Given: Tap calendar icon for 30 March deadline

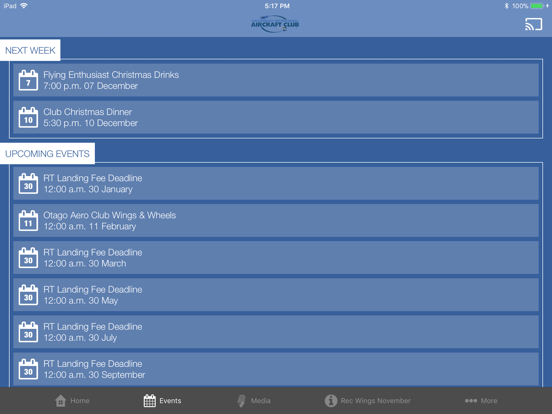Looking at the screenshot, I should (x=28, y=258).
